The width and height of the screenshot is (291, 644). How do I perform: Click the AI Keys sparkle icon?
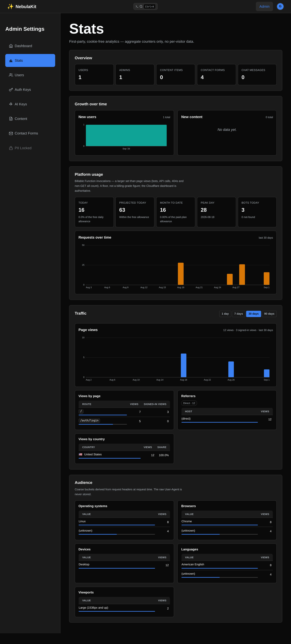[11, 104]
